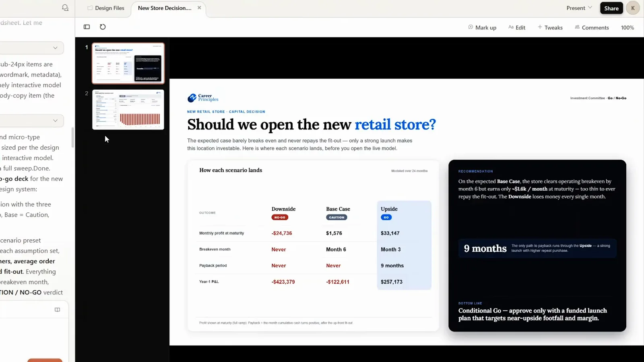
Task: Click the '9 months' payback cell in table
Action: pyautogui.click(x=392, y=265)
